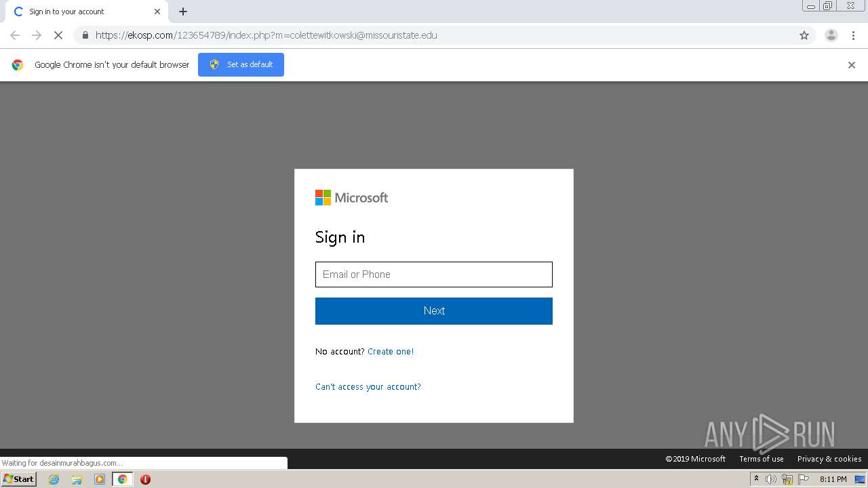Click the Chrome logo in info bar
The width and height of the screenshot is (868, 488).
coord(18,65)
